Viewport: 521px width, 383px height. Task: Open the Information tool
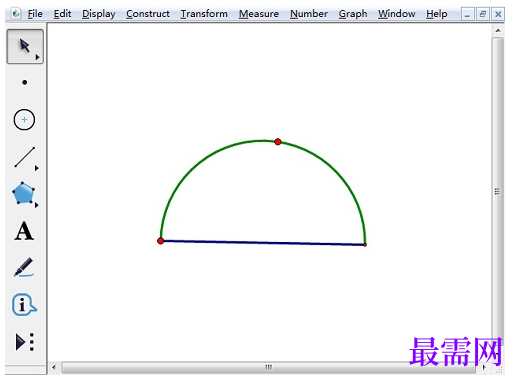point(24,305)
